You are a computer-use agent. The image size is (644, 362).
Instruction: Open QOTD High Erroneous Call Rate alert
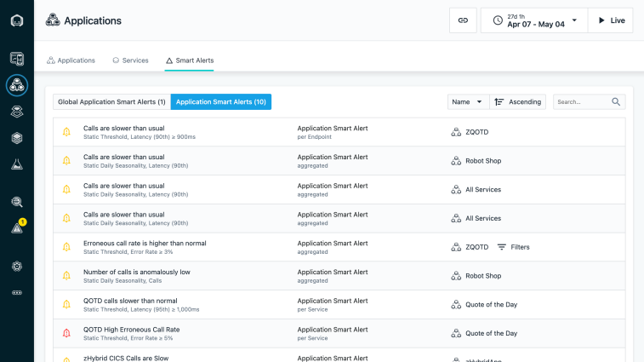(x=339, y=334)
